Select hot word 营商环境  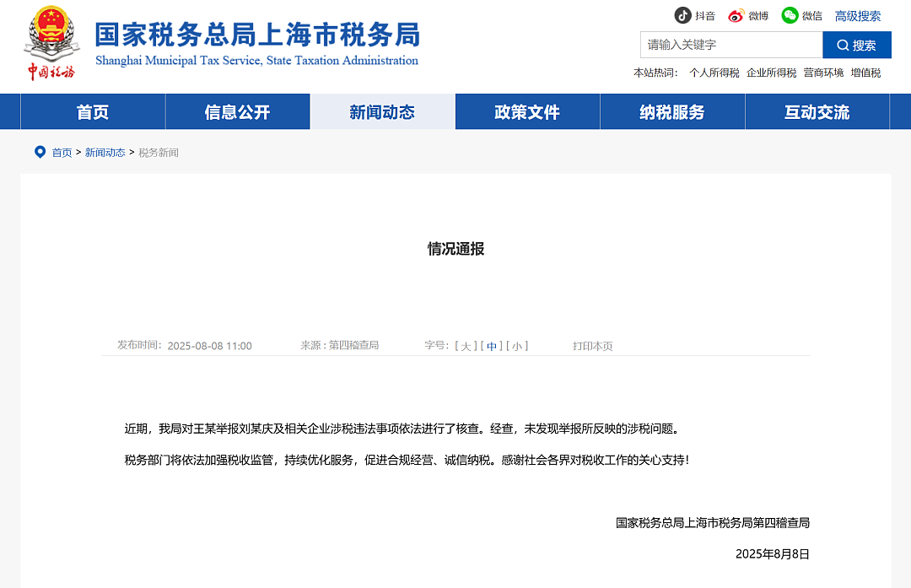(x=823, y=73)
